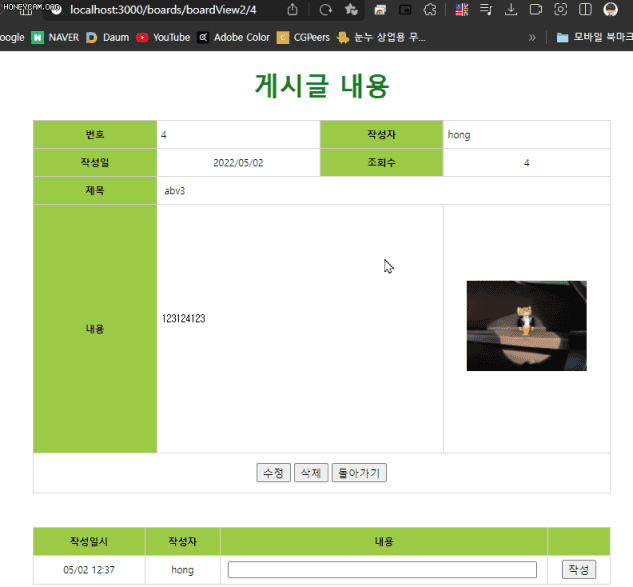Open the media playlist control icon
The image size is (633, 587).
pyautogui.click(x=486, y=9)
